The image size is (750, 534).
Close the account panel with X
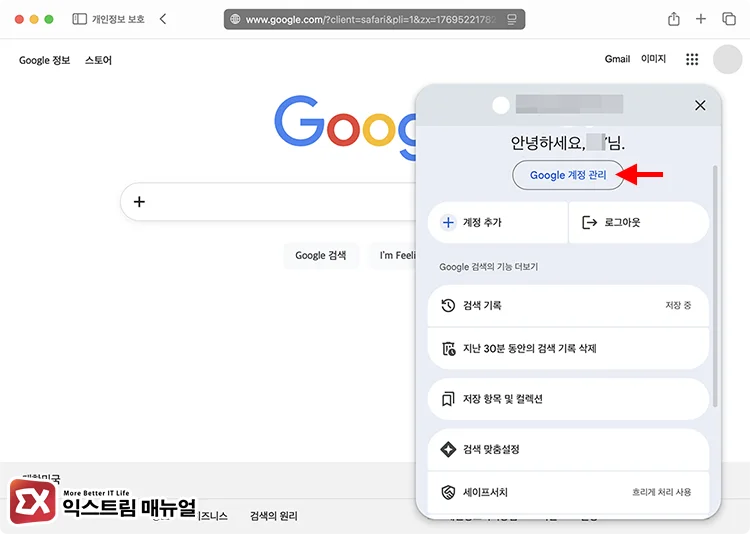(700, 105)
